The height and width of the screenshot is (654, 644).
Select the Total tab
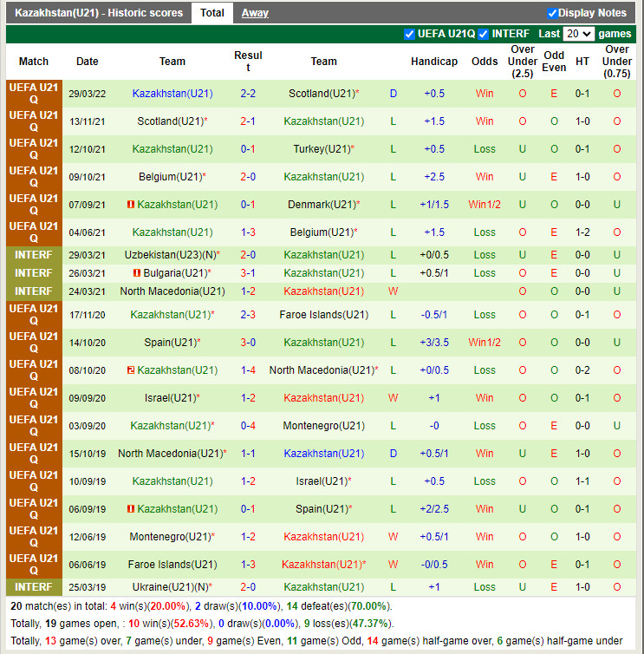[x=212, y=13]
